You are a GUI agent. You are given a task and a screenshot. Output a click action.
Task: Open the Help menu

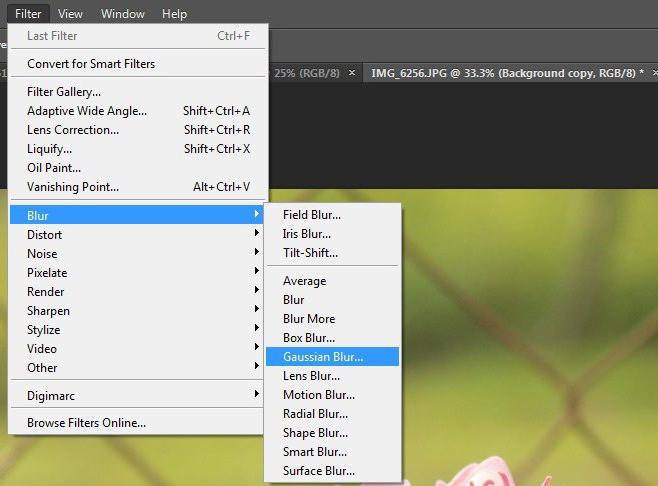[x=174, y=14]
